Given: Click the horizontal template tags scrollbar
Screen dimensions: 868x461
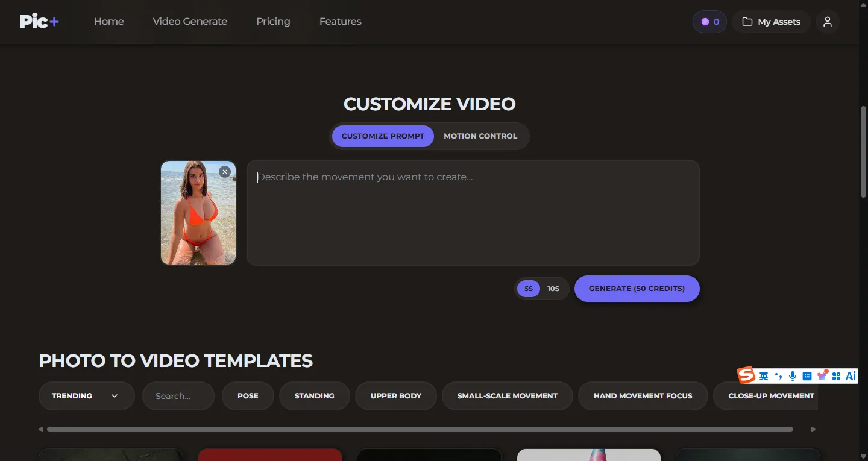Looking at the screenshot, I should click(x=420, y=430).
